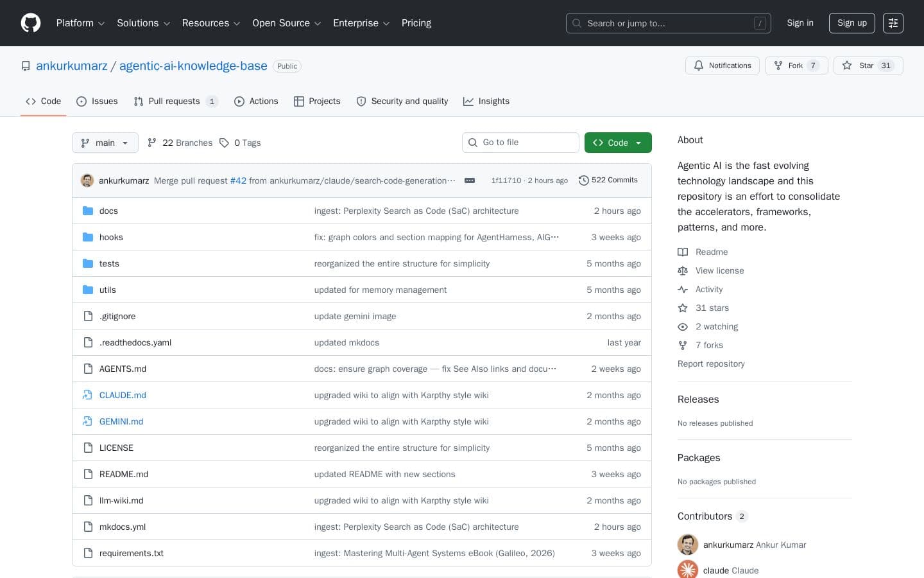924x578 pixels.
Task: Click the Sign in link
Action: click(800, 23)
